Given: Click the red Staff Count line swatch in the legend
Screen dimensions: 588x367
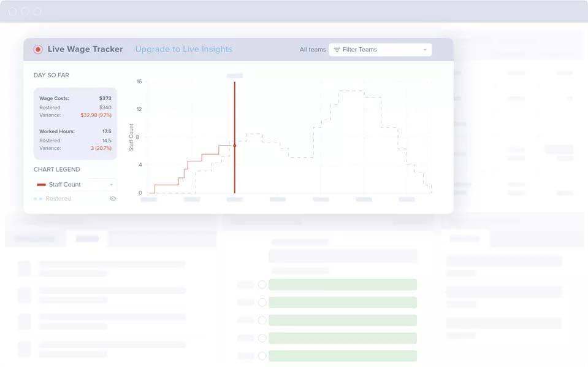Looking at the screenshot, I should pyautogui.click(x=41, y=184).
